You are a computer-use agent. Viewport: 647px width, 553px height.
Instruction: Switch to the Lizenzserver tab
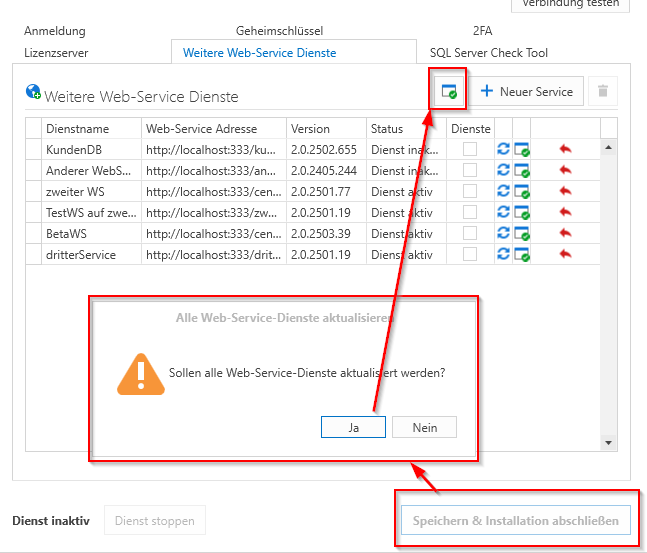tap(56, 53)
